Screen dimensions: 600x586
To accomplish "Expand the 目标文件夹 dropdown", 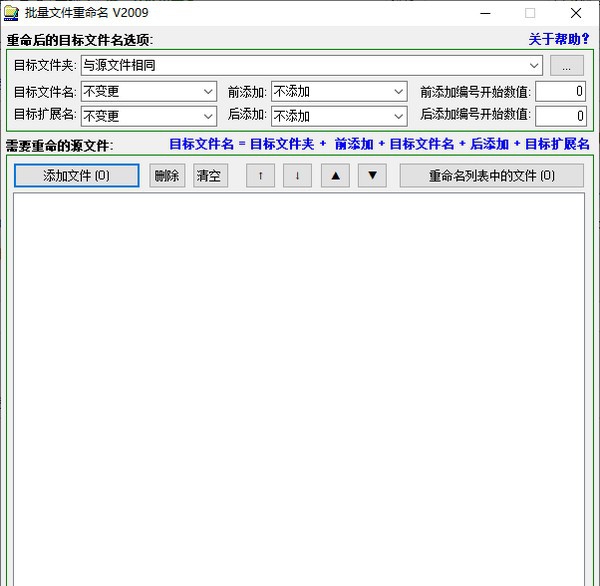I will [534, 65].
